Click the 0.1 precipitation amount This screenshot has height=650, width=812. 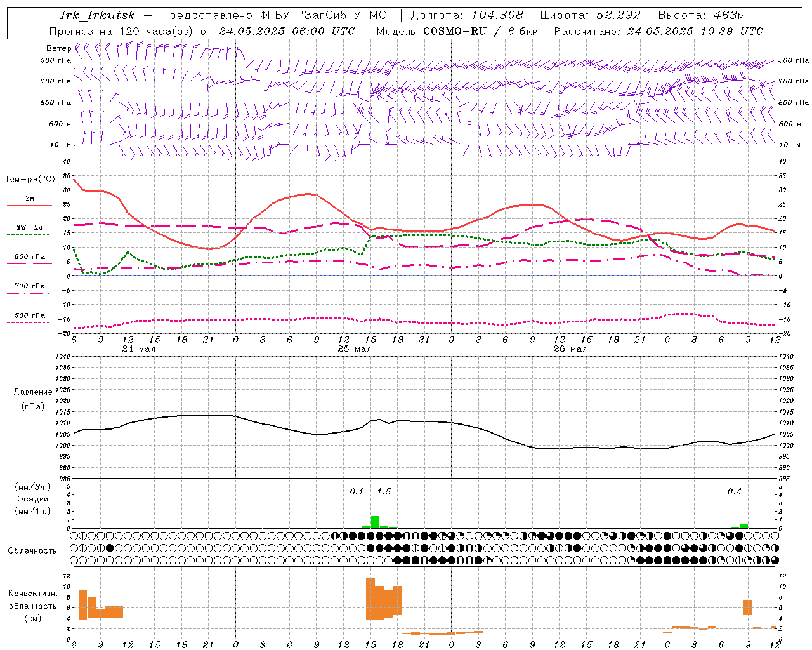pos(357,492)
